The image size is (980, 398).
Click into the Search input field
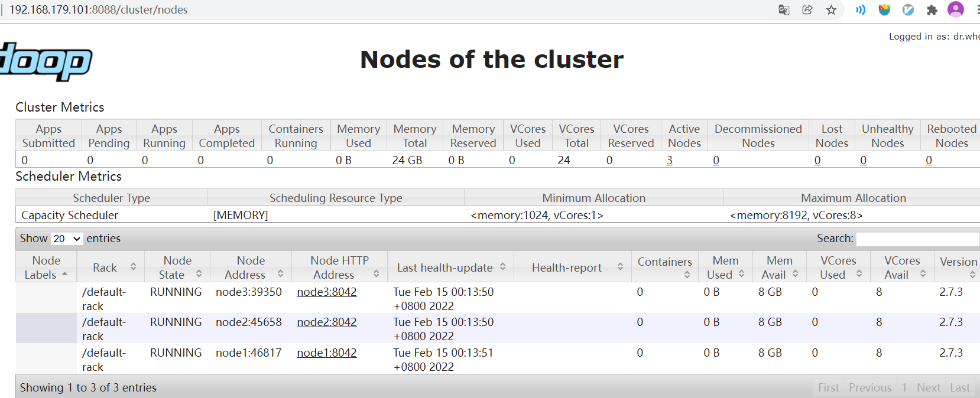(x=918, y=239)
